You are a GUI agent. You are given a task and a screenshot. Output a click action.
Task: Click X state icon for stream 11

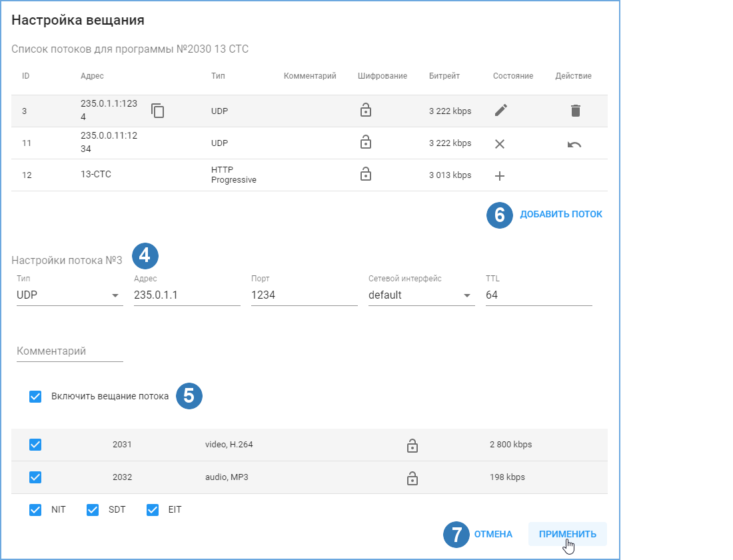[500, 144]
